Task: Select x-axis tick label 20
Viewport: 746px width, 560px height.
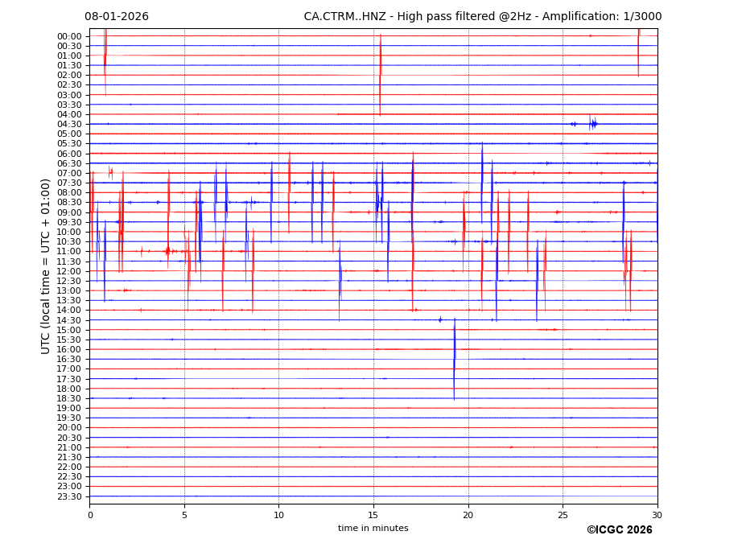Action: (468, 515)
